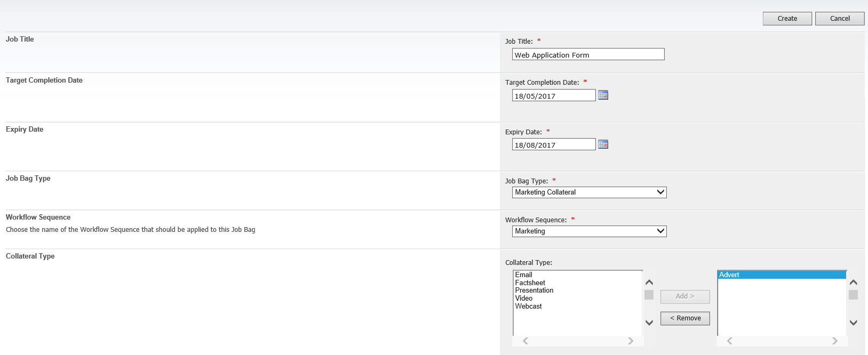The height and width of the screenshot is (355, 868).
Task: Focus the Expiry Date input field
Action: tap(554, 144)
